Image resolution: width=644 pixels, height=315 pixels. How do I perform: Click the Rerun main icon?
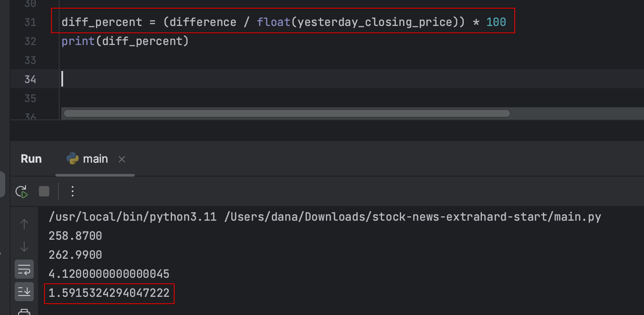22,191
